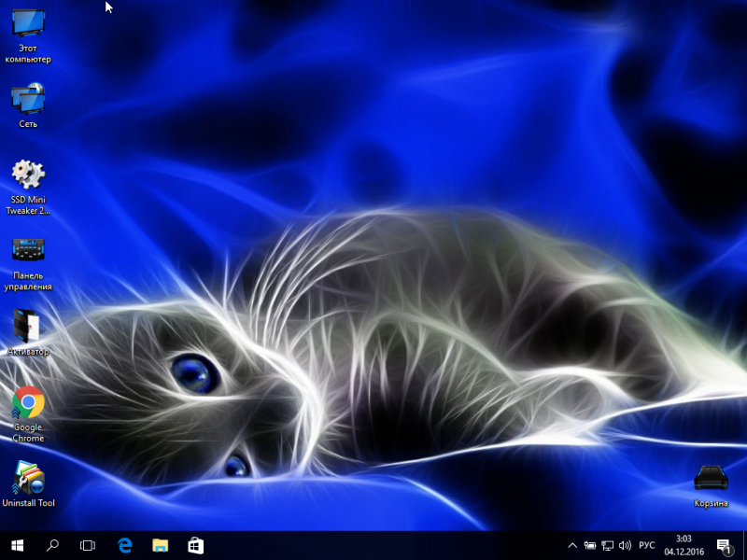
Task: Open taskbar search magnifier
Action: (52, 546)
